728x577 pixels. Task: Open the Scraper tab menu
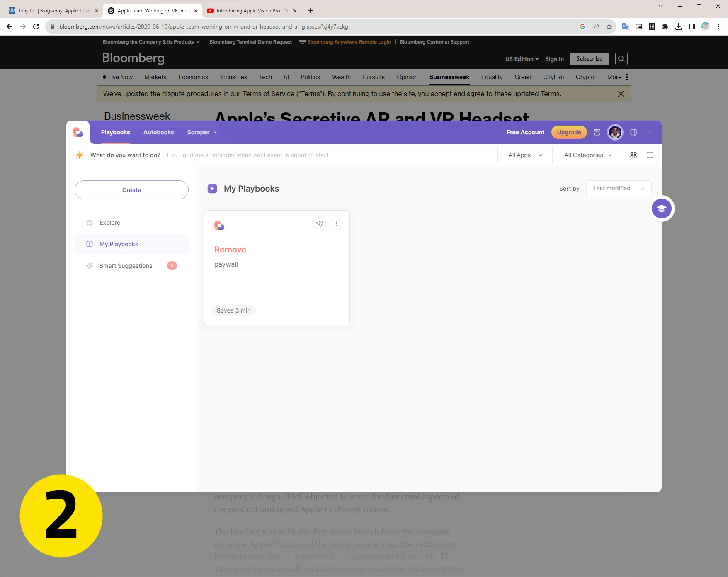coord(201,132)
